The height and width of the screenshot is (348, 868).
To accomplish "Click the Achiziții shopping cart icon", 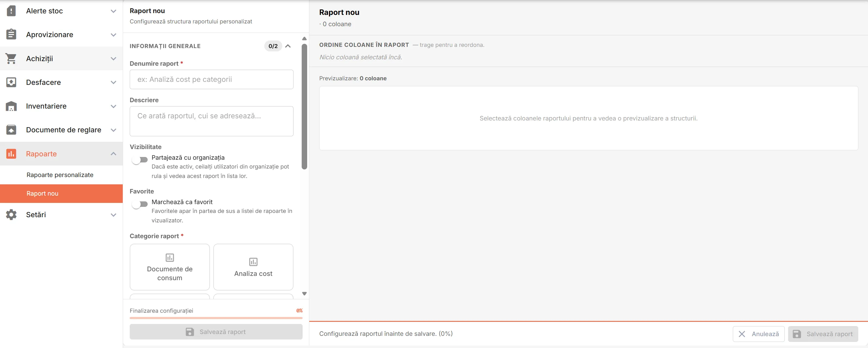I will coord(11,58).
